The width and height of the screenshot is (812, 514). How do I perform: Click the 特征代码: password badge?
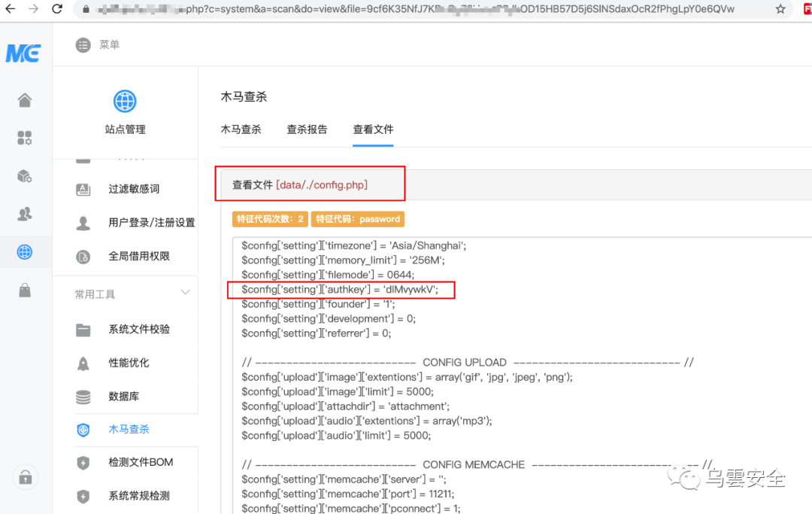358,218
